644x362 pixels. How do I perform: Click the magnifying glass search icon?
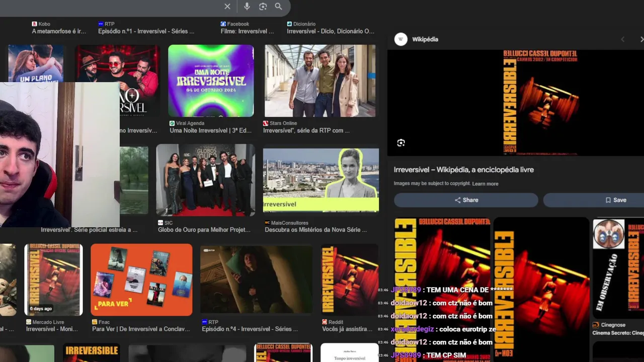point(278,7)
